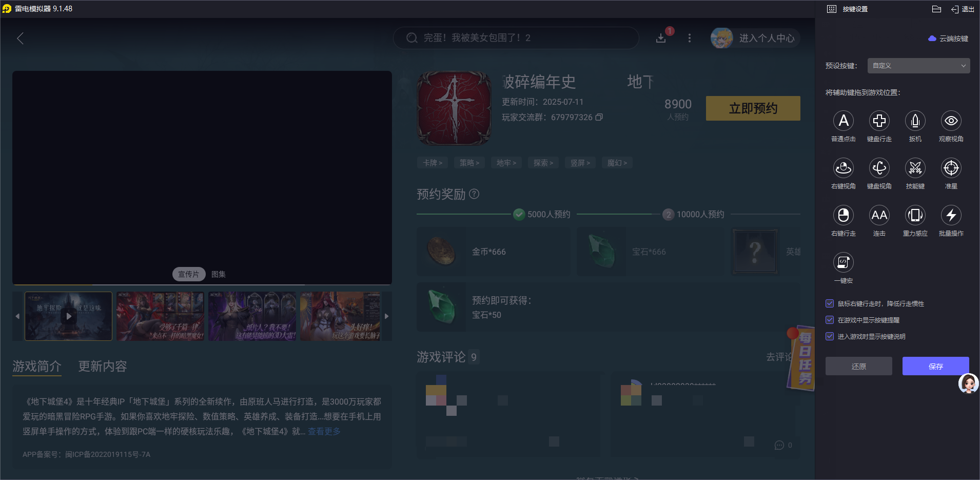Select the 重力感应 gravity sensor icon
Image resolution: width=980 pixels, height=480 pixels.
915,216
